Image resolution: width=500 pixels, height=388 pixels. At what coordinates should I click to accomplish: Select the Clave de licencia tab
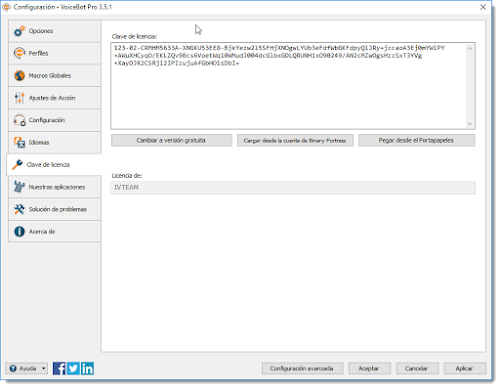click(54, 165)
